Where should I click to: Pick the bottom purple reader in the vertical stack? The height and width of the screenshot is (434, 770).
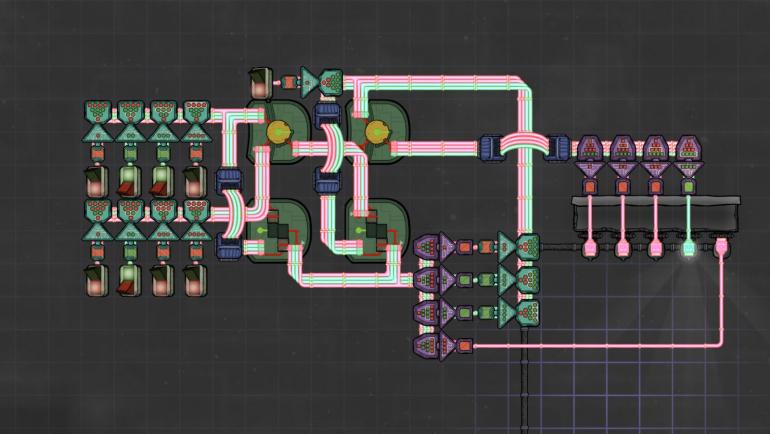(x=427, y=346)
